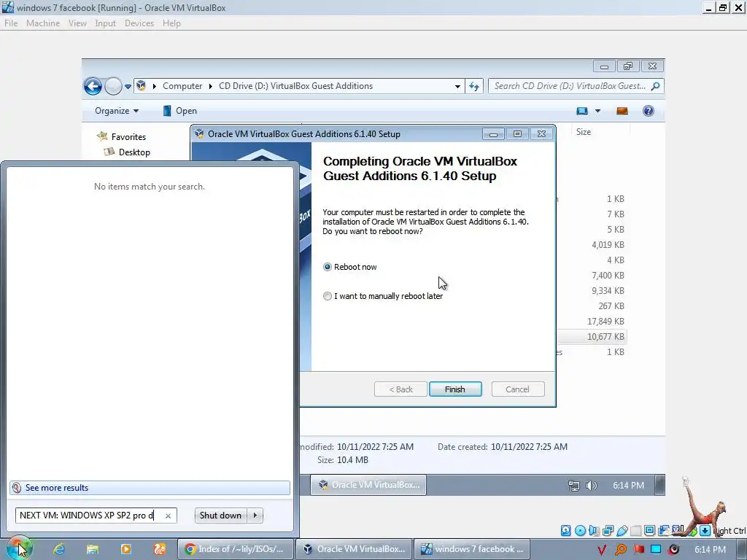Image resolution: width=747 pixels, height=560 pixels.
Task: Open the VirtualBox Help menu
Action: pyautogui.click(x=171, y=23)
